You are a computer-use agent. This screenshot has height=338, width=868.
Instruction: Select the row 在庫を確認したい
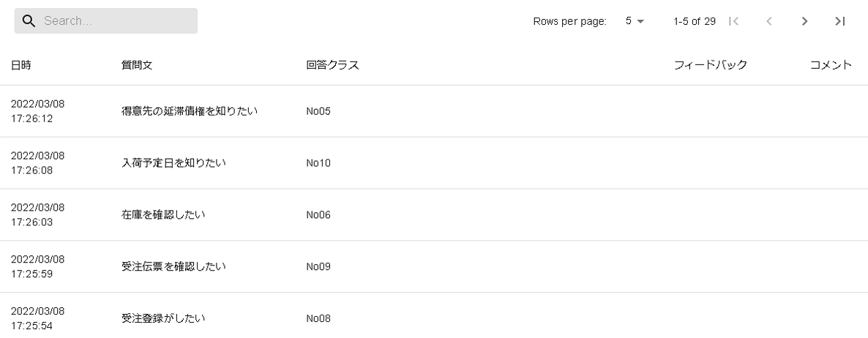click(163, 215)
